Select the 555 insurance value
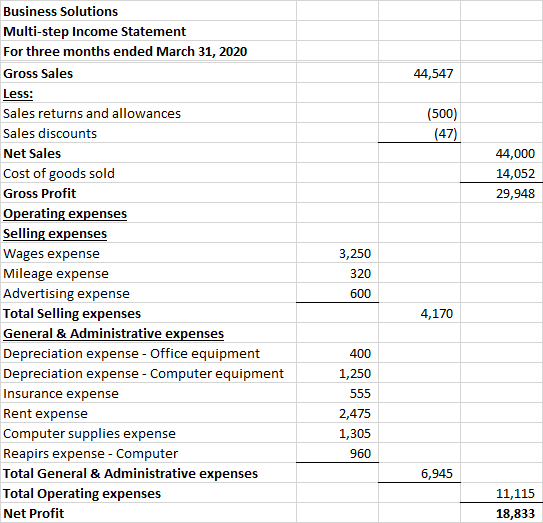543x523 pixels. [360, 394]
